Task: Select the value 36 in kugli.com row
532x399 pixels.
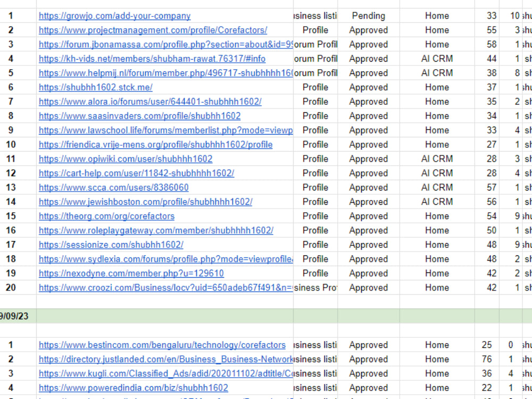Action: [x=487, y=373]
